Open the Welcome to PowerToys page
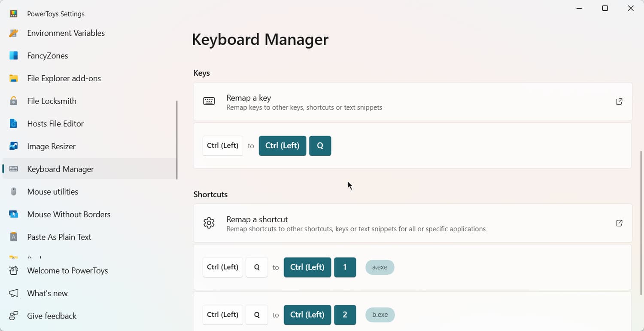Screen dimensions: 644x331 click(x=67, y=270)
